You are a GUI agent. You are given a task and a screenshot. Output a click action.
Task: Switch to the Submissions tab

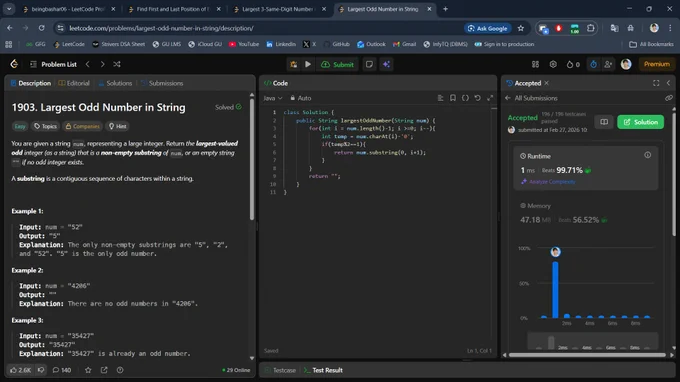point(162,83)
